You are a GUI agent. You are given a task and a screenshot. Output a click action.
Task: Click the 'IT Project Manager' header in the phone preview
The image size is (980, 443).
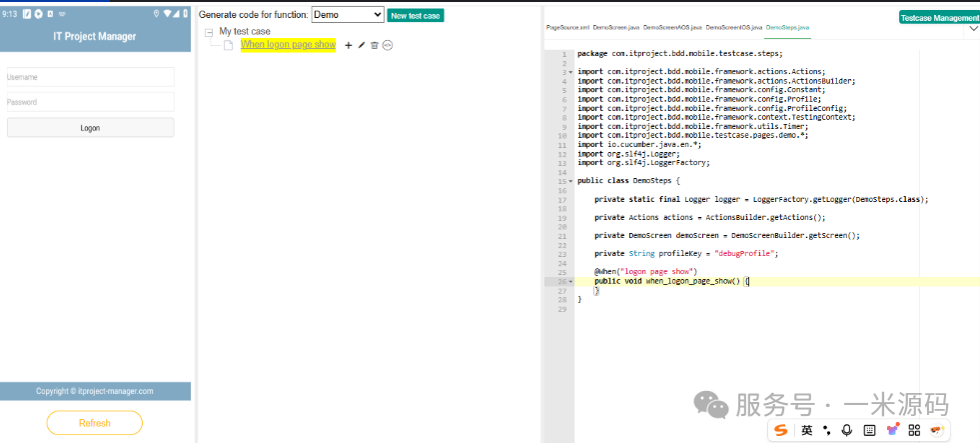tap(95, 36)
